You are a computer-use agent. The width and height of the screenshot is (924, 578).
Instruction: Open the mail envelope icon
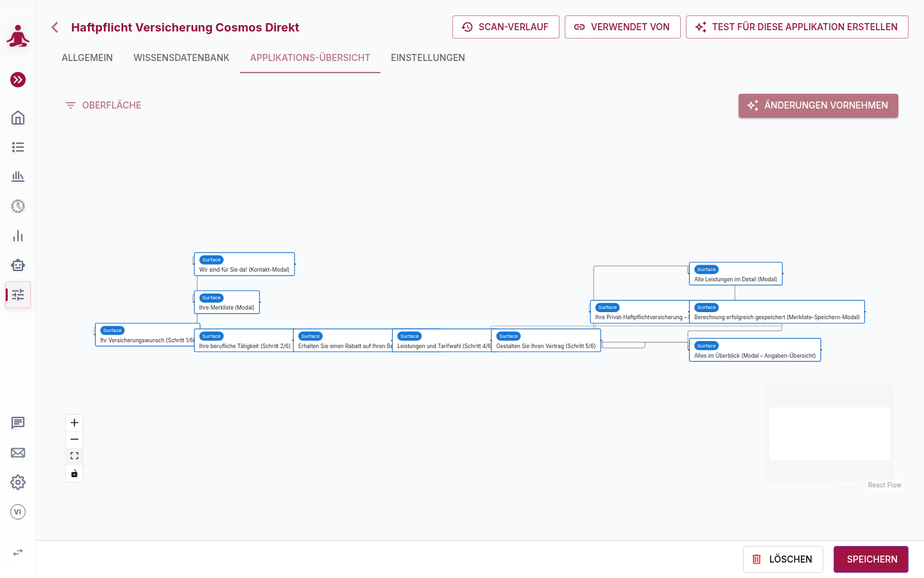click(x=18, y=453)
